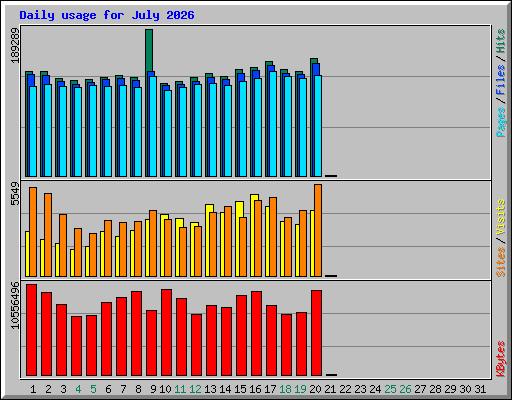
Task: Select day 17 on the x-axis
Action: coord(270,389)
